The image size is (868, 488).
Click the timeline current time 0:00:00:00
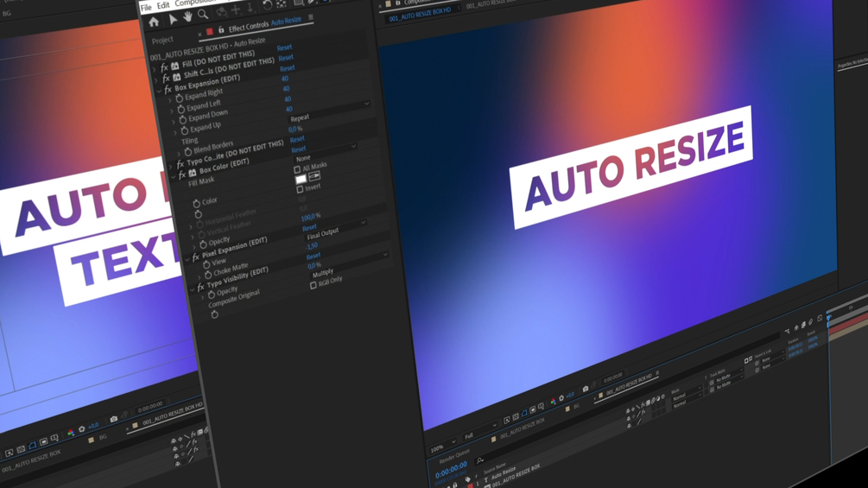tap(451, 472)
